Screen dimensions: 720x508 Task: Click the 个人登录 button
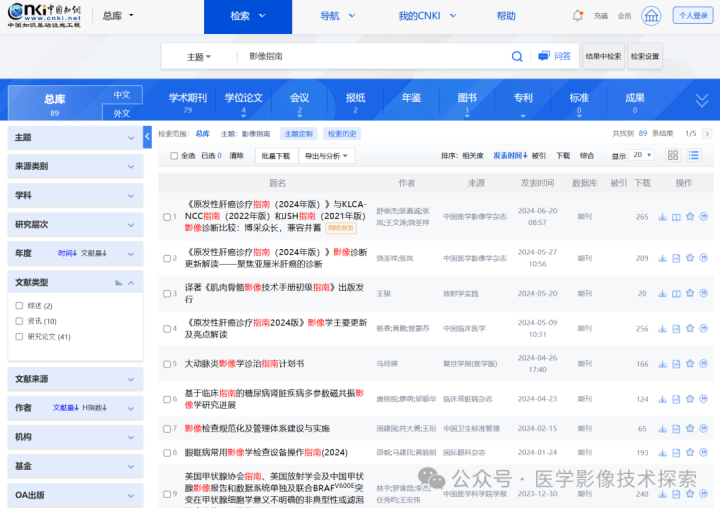tap(693, 15)
